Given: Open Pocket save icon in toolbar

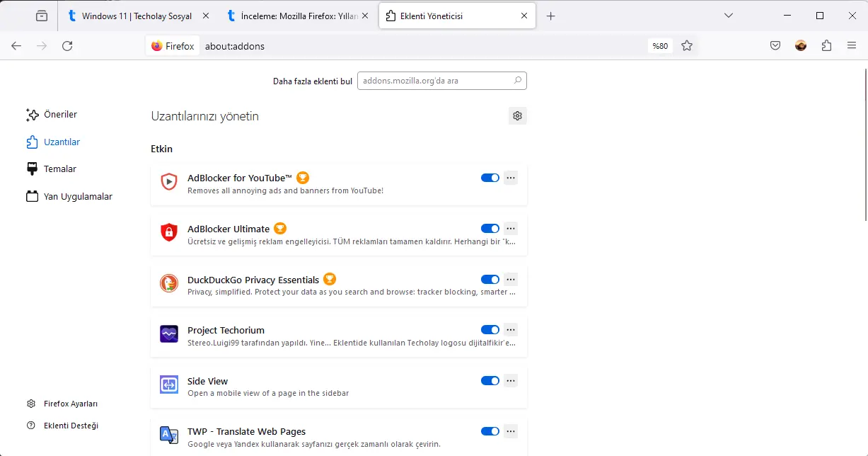Looking at the screenshot, I should point(775,46).
